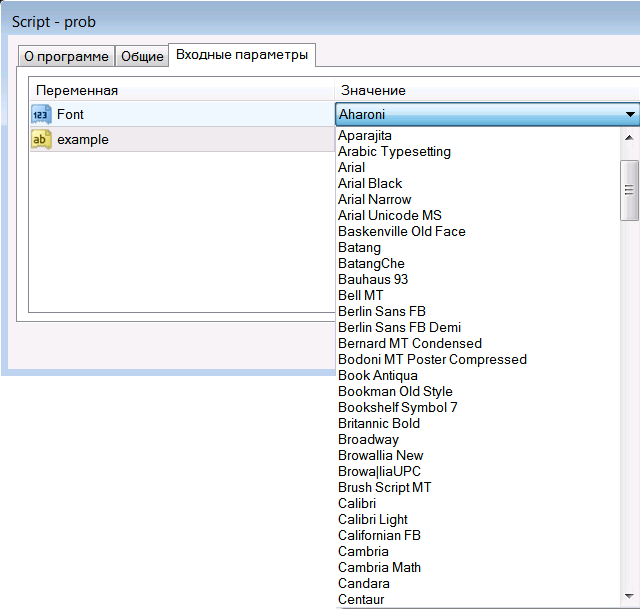This screenshot has width=640, height=609.
Task: Switch to the О программе tab
Action: pyautogui.click(x=65, y=56)
